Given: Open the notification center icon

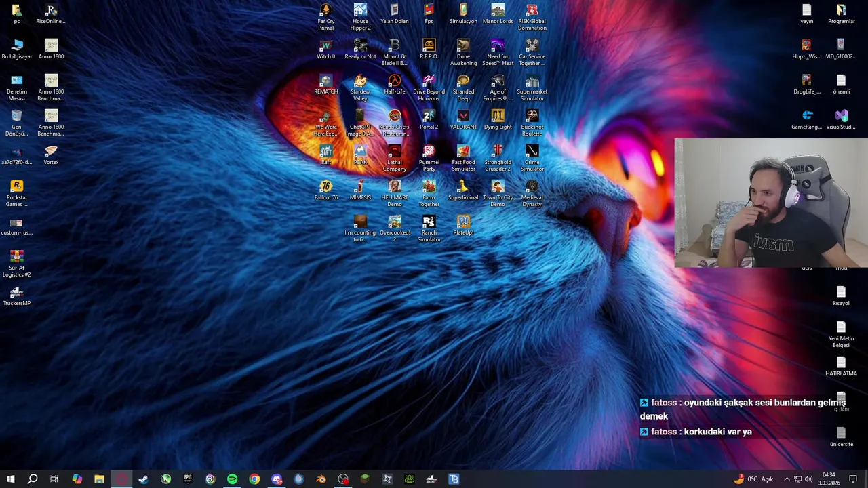Looking at the screenshot, I should coord(853,479).
